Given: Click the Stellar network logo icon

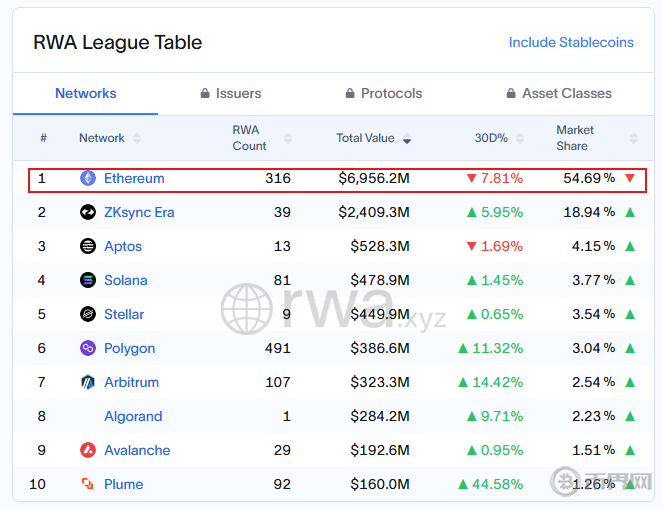Looking at the screenshot, I should (88, 314).
